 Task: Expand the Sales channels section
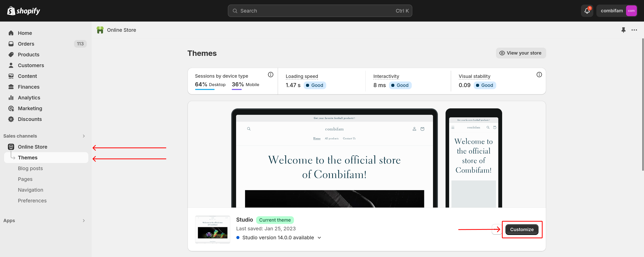tap(83, 136)
